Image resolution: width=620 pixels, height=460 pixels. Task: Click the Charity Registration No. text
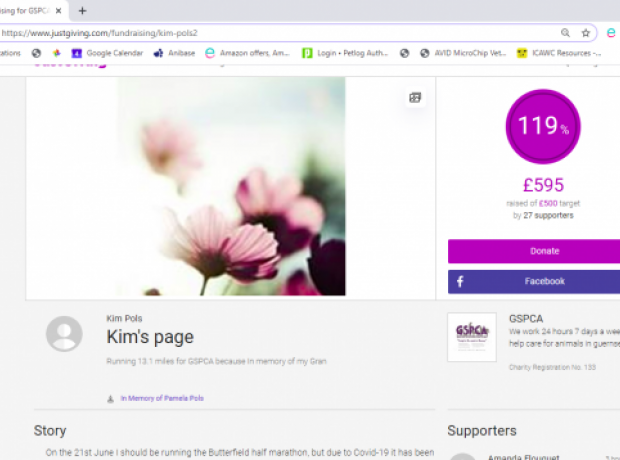[x=552, y=367]
